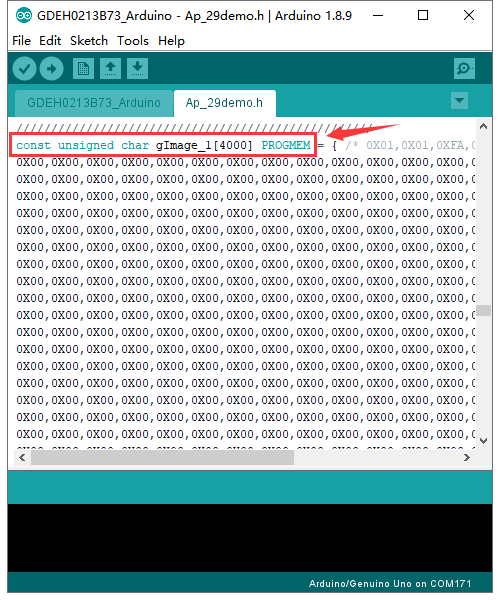Click the Arduino logo in title bar
Image resolution: width=500 pixels, height=600 pixels.
pos(24,16)
